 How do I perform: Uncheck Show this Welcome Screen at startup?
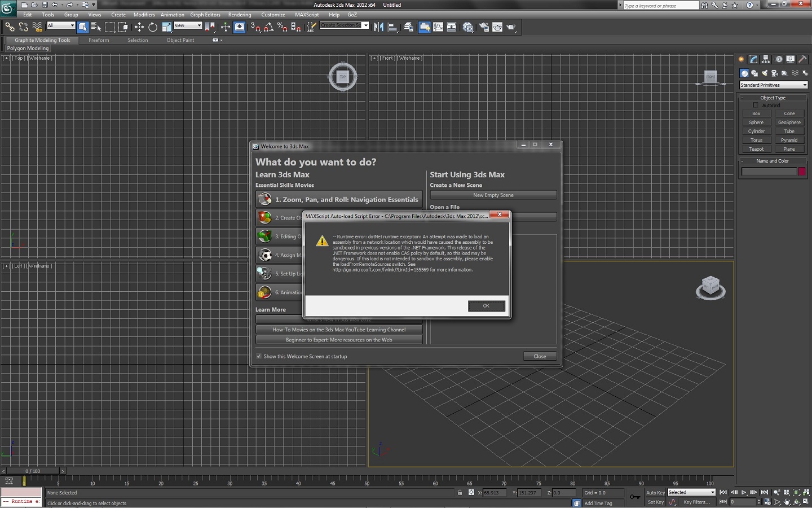point(259,356)
